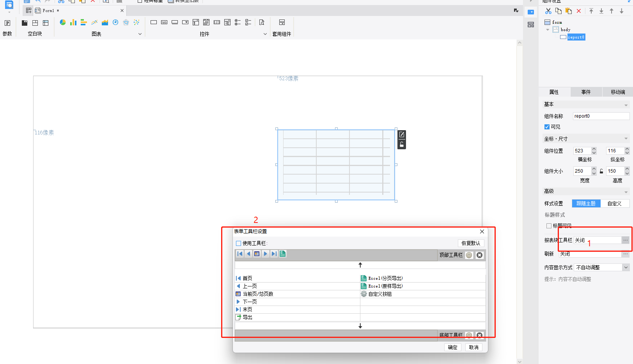
Task: Click the 套用组件 reuse component icon
Action: coord(282,22)
